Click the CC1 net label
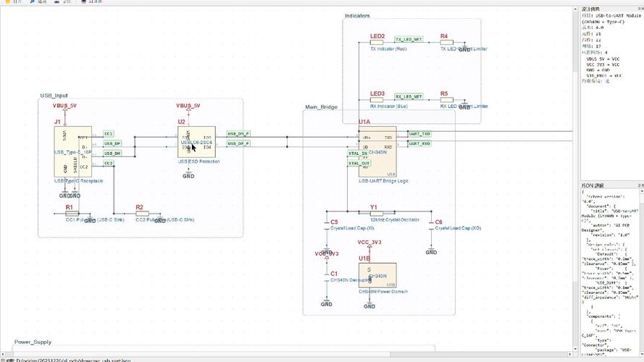This screenshot has width=644, height=362. click(x=109, y=134)
